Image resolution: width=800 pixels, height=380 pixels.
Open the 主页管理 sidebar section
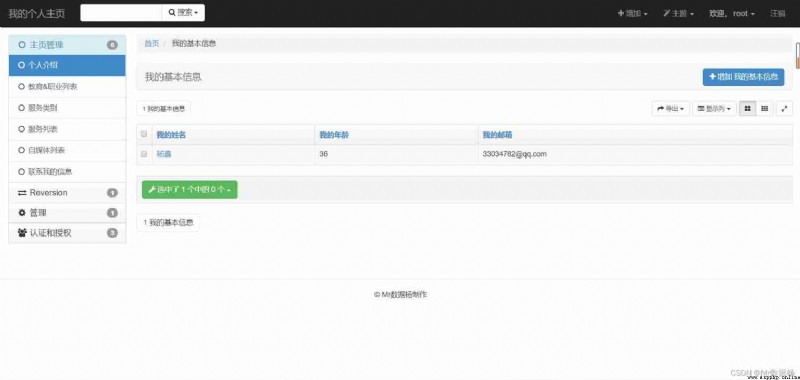coord(67,45)
